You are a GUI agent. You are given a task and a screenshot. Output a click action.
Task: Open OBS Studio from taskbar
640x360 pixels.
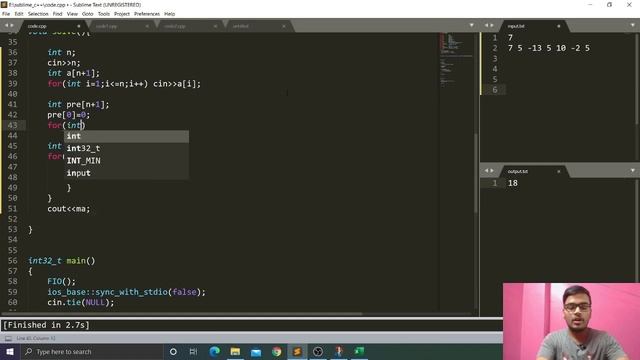click(318, 352)
